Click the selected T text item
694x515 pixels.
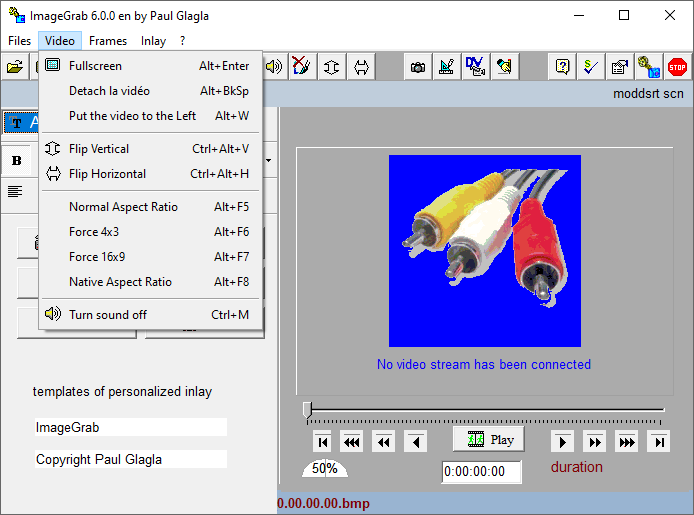(x=21, y=122)
